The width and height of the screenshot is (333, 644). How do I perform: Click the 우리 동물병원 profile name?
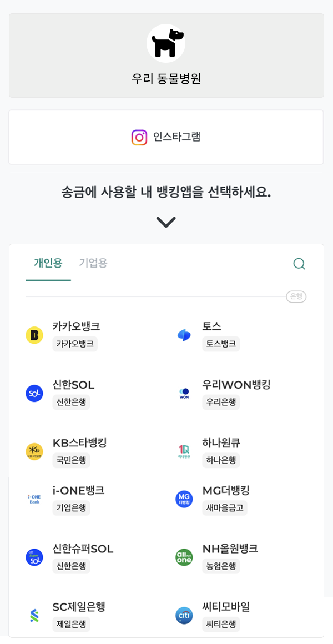[166, 79]
